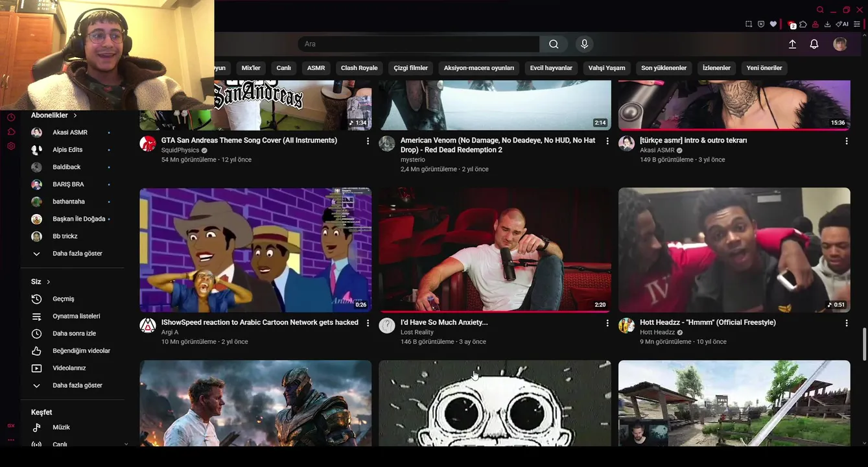This screenshot has width=868, height=467.
Task: Open the ad blocker shield icon
Action: 761,24
